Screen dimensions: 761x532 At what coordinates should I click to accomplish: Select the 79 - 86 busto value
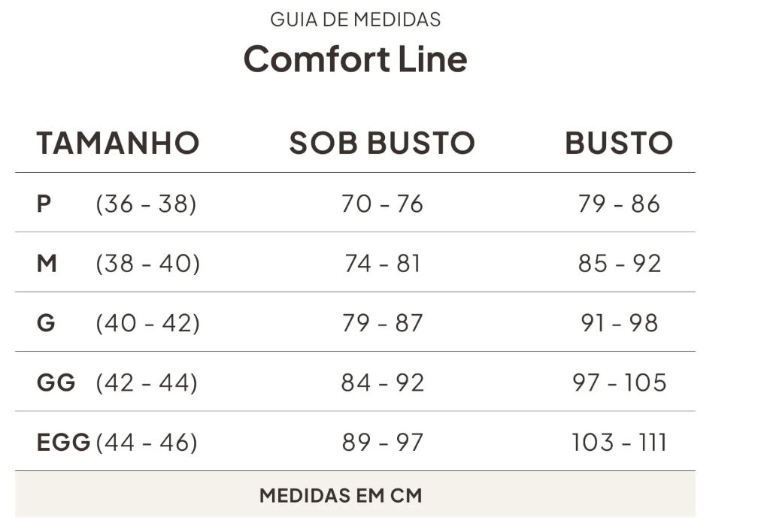(x=619, y=204)
